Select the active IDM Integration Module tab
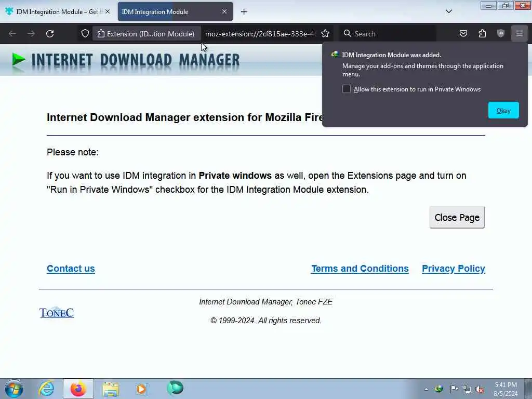This screenshot has height=399, width=532. (x=175, y=11)
